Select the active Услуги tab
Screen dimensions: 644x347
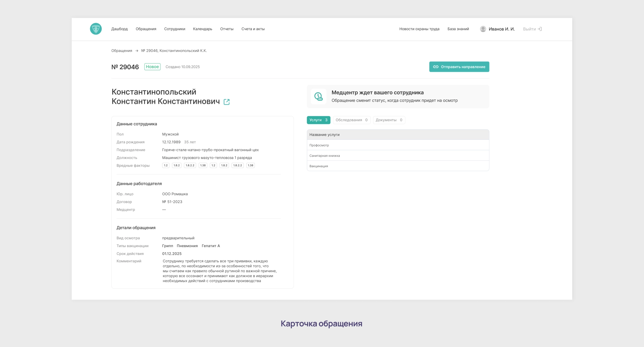click(x=318, y=120)
